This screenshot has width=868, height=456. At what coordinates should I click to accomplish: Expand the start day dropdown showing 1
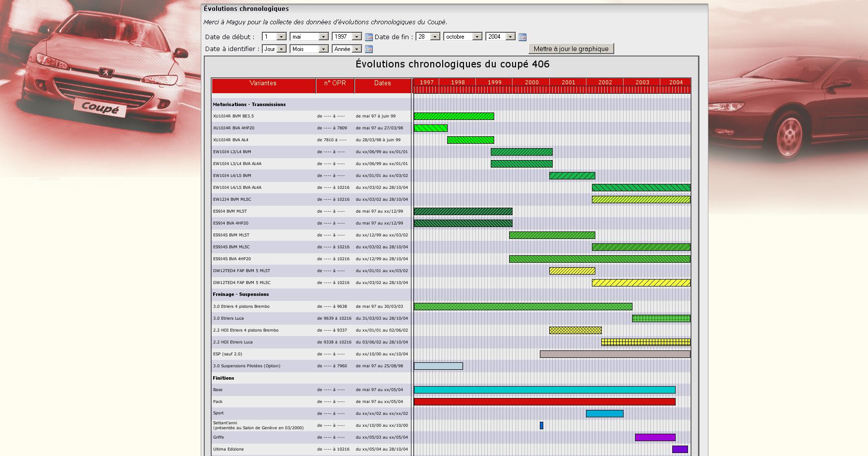pos(274,37)
